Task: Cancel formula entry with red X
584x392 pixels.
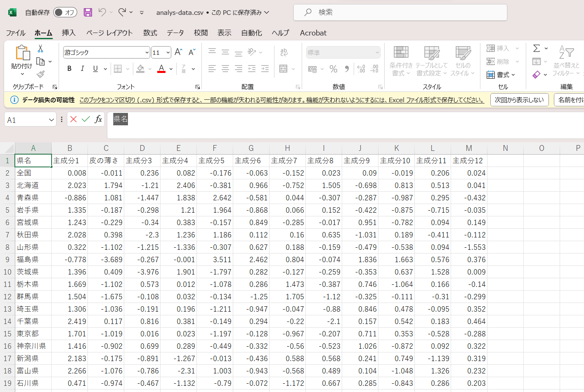Action: click(x=73, y=119)
